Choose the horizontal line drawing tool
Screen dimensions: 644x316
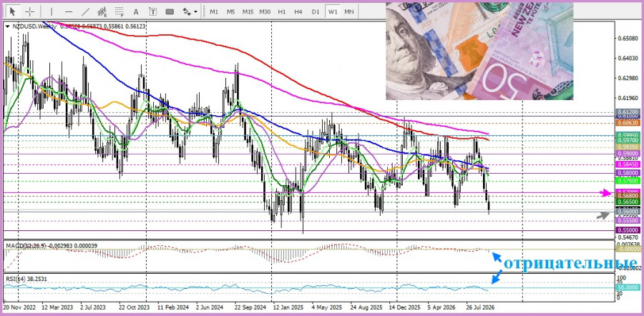click(69, 11)
